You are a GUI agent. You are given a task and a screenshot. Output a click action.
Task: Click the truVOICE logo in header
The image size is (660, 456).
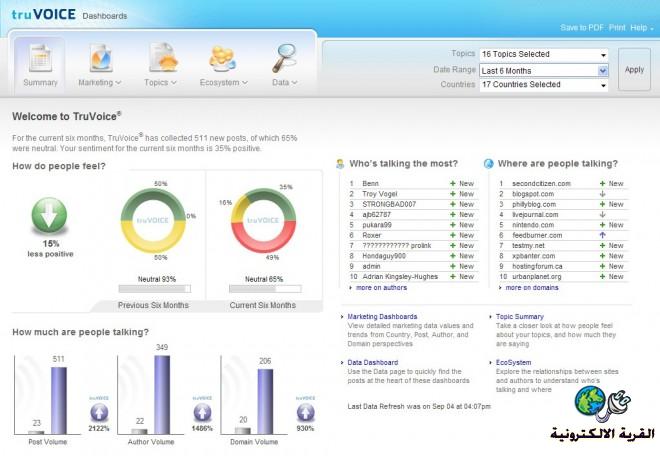pyautogui.click(x=43, y=14)
